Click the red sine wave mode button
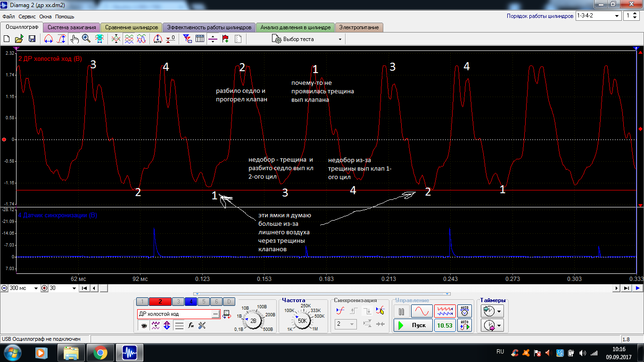The height and width of the screenshot is (362, 644). 421,312
